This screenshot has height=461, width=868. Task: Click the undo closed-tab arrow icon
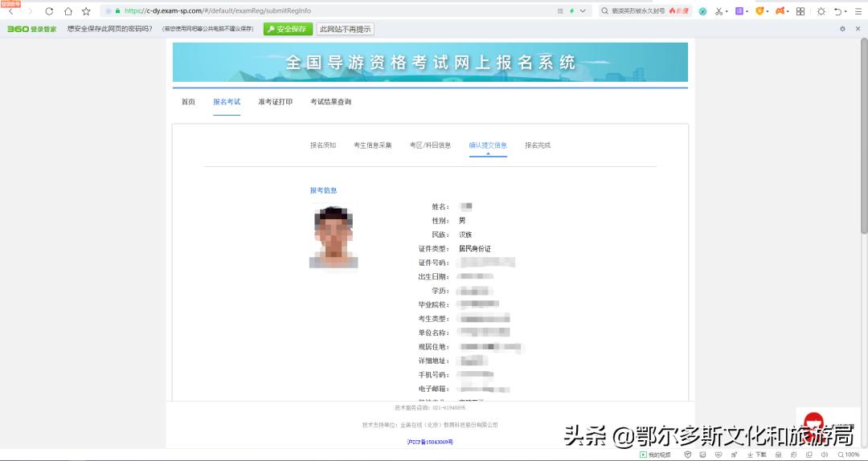point(838,11)
